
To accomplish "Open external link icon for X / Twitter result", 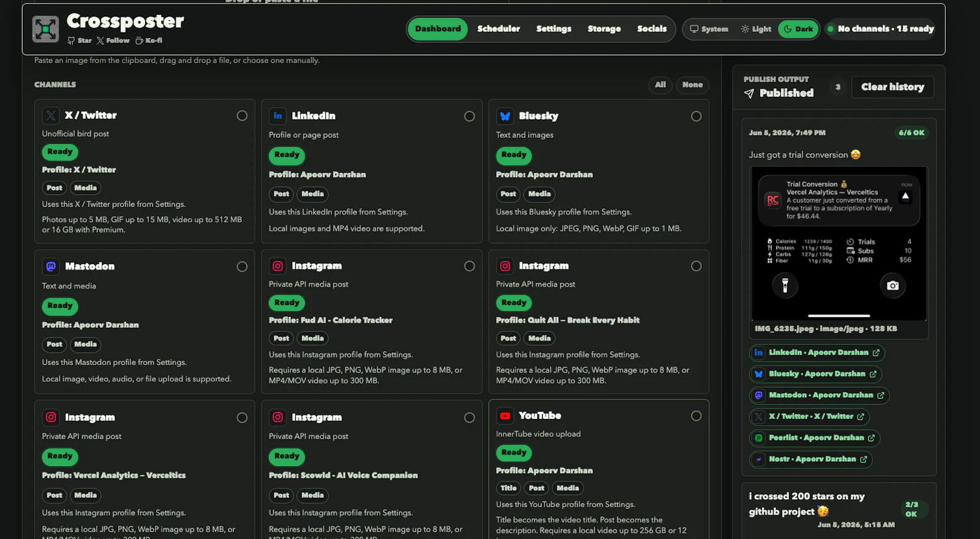I will tap(861, 417).
